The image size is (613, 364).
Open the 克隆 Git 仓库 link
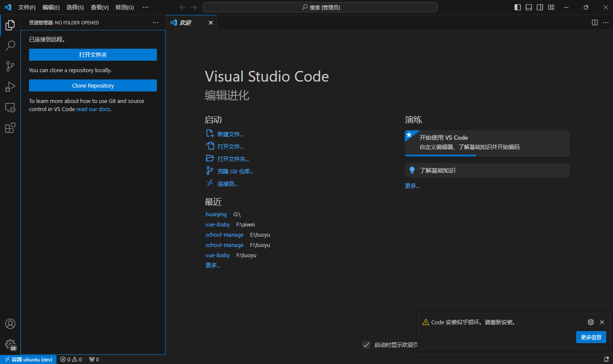[235, 171]
